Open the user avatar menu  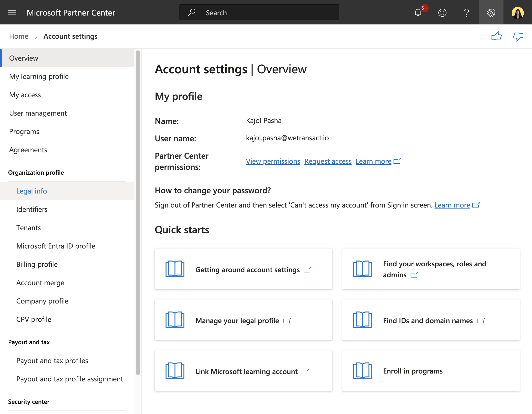click(x=518, y=12)
